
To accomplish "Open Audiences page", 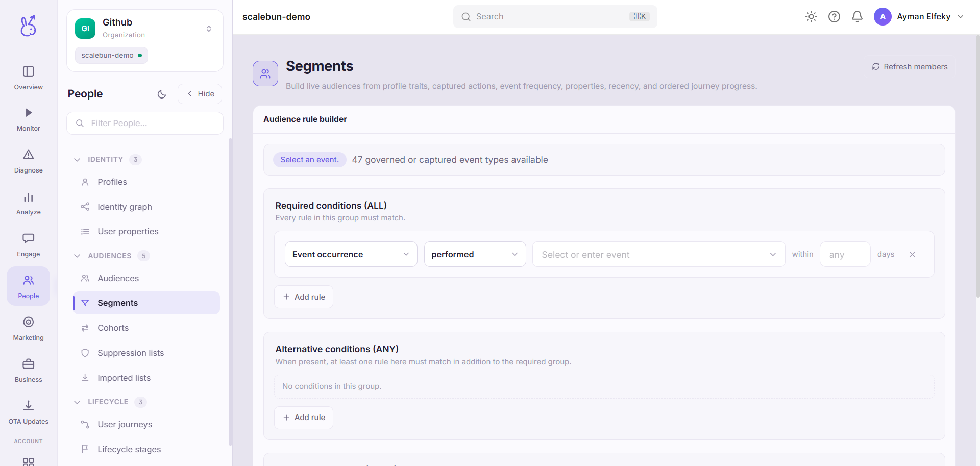I will pyautogui.click(x=146, y=278).
